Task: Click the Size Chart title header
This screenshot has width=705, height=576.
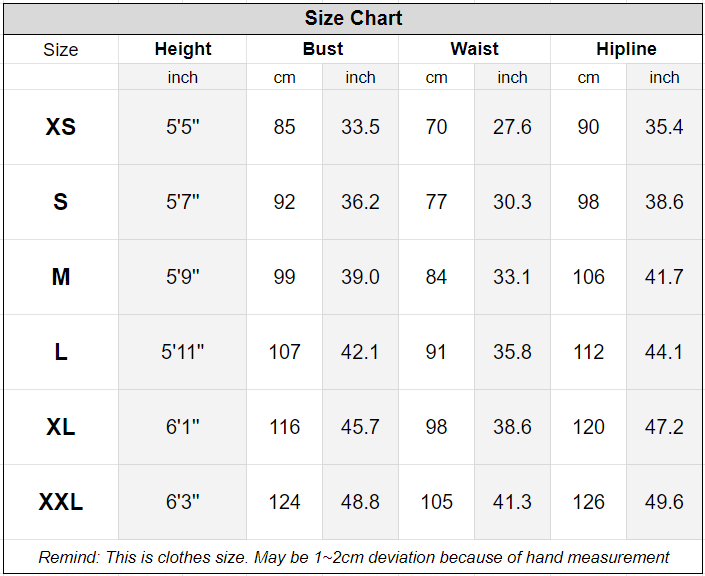Action: click(353, 19)
